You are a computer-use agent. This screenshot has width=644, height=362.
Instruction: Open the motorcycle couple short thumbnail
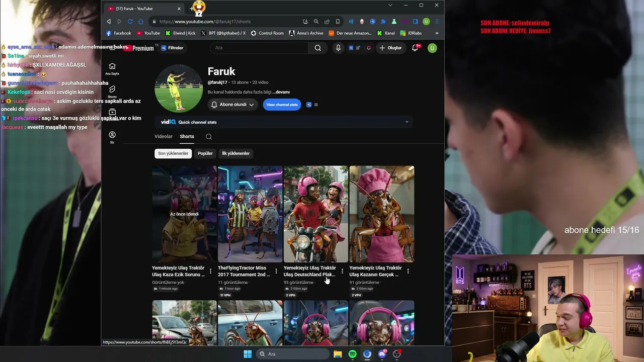coord(316,214)
